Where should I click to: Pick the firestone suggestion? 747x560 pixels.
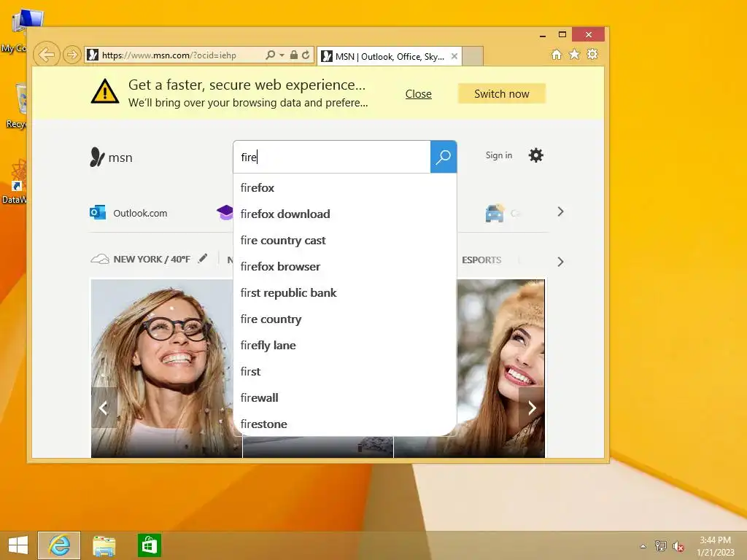pos(344,424)
